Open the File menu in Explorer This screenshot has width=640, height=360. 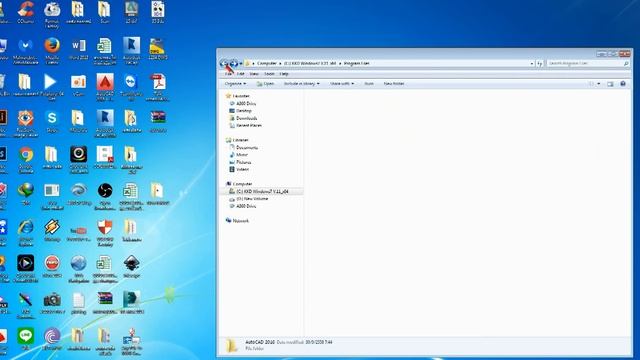click(228, 74)
